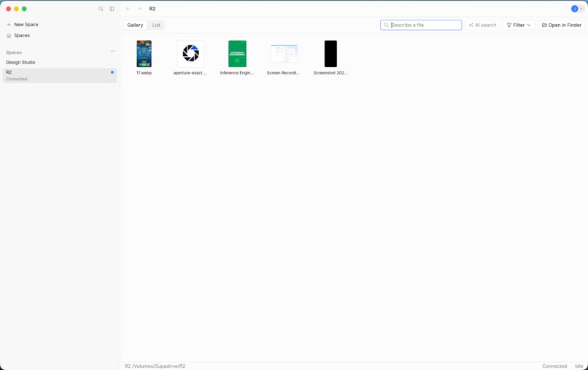The width and height of the screenshot is (588, 370).
Task: Select the Screen Recordi... thumbnail
Action: [x=284, y=54]
